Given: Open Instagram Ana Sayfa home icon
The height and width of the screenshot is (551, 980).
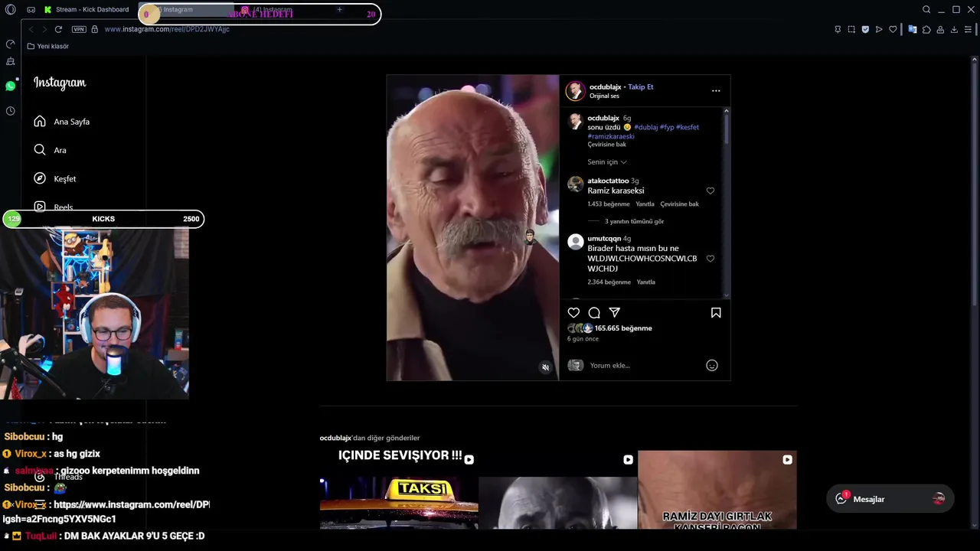Looking at the screenshot, I should tap(40, 121).
